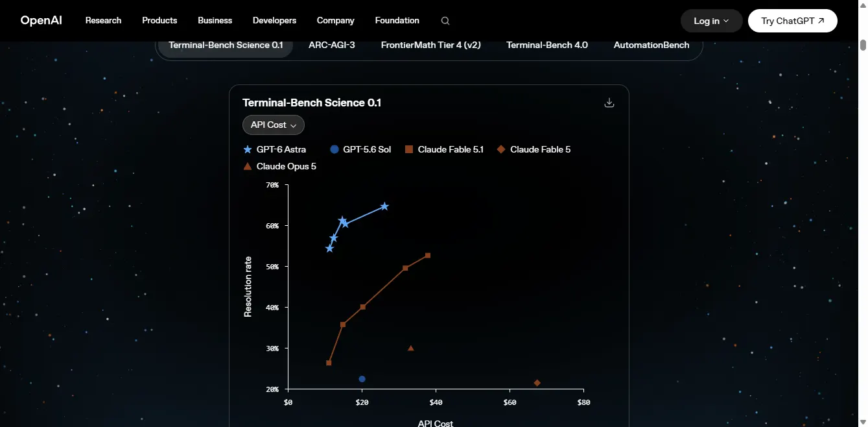Viewport: 868px width, 427px height.
Task: Click the Try ChatGPT button
Action: pos(792,21)
